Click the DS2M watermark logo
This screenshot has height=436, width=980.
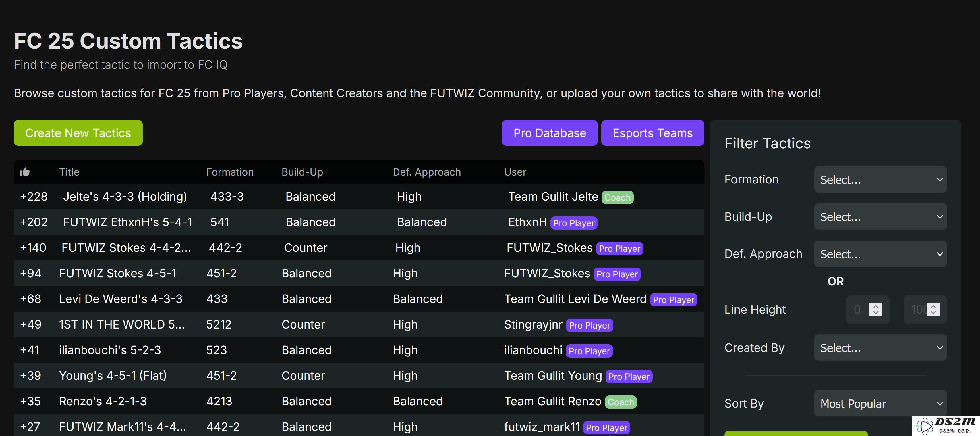pyautogui.click(x=945, y=426)
